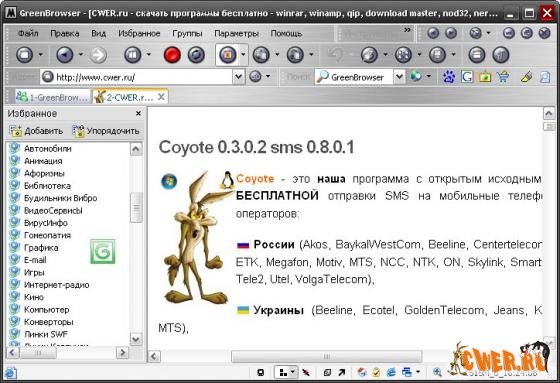The image size is (560, 383).
Task: Click the Упорядочить favorites button
Action: pos(106,131)
